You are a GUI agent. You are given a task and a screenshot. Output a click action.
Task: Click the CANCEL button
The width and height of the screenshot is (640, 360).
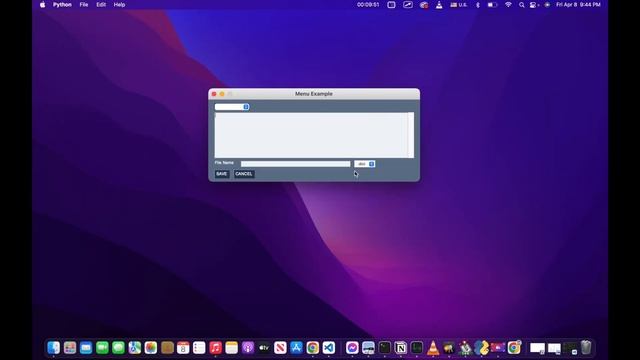pos(244,174)
